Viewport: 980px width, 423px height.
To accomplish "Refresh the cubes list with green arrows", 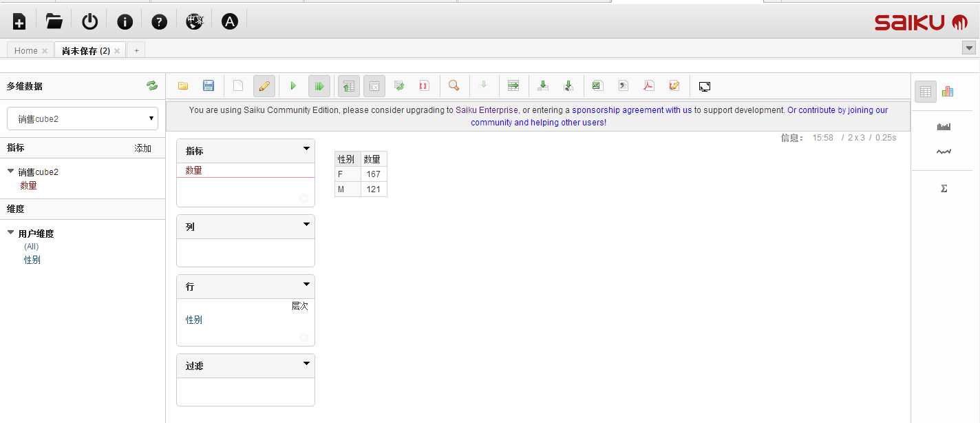I will coord(152,86).
